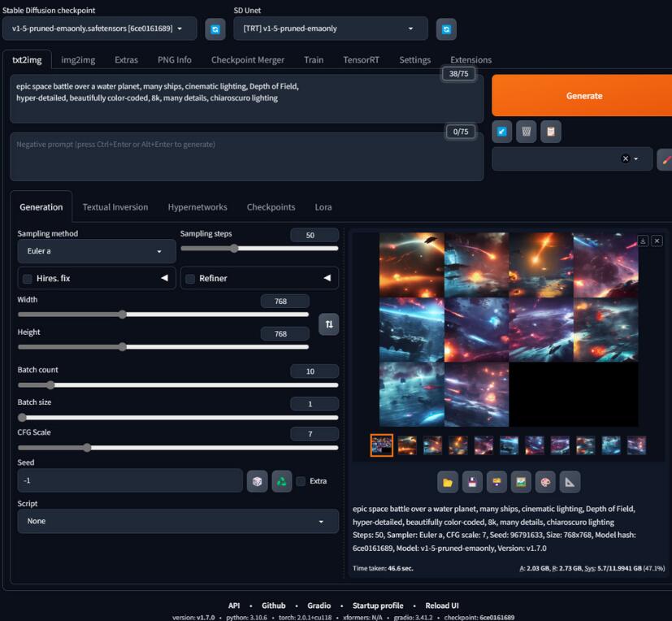Click the CFG Scale slider
The height and width of the screenshot is (621, 672).
pyautogui.click(x=177, y=447)
